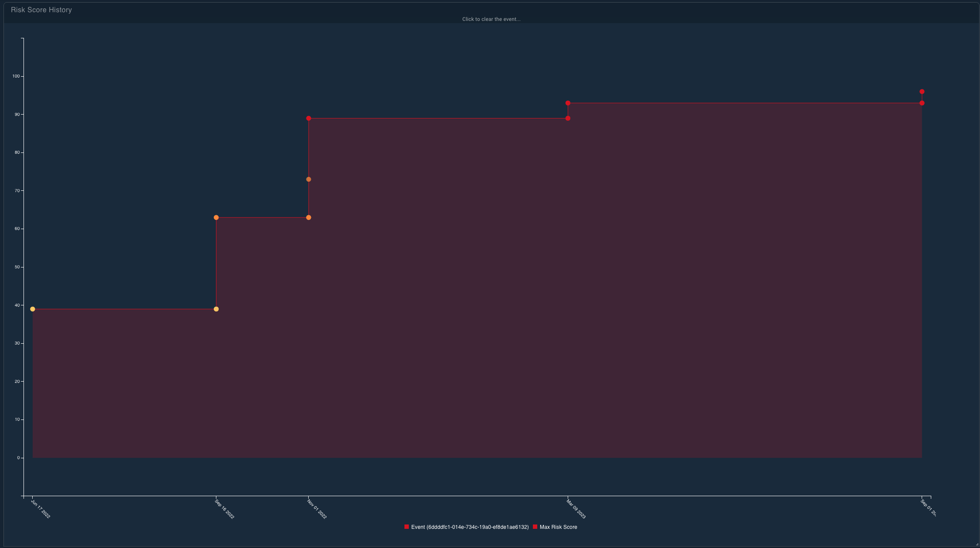980x548 pixels.
Task: Select the red point at score 93 on the far right
Action: [922, 103]
